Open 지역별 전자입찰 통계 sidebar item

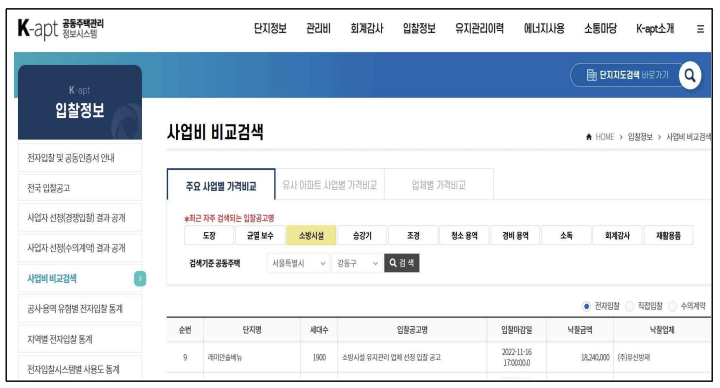[80, 339]
